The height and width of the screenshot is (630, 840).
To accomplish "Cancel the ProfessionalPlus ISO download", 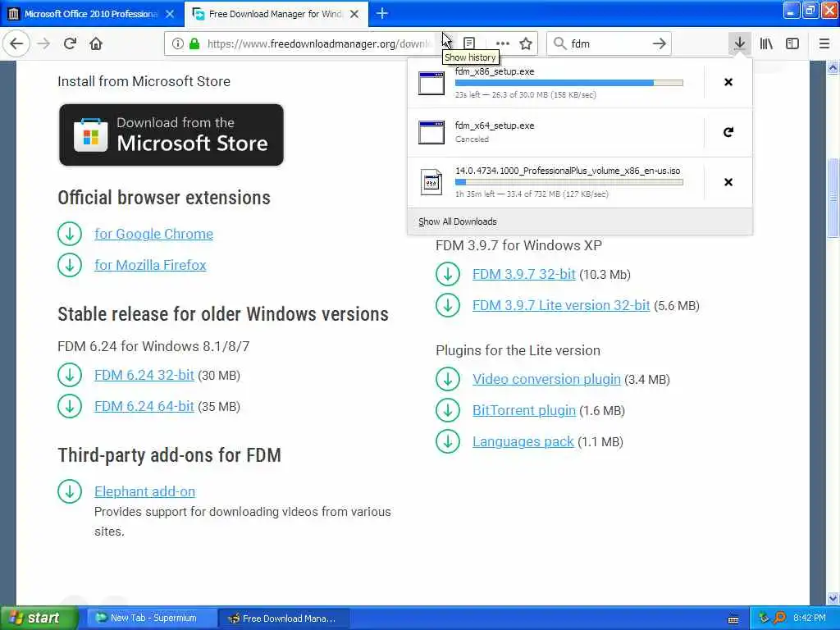I will (x=728, y=182).
